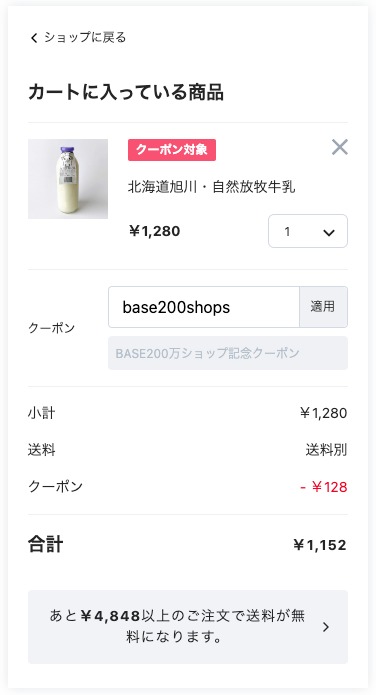Open the milk bottle product thumbnail
The image size is (376, 695).
(x=68, y=179)
